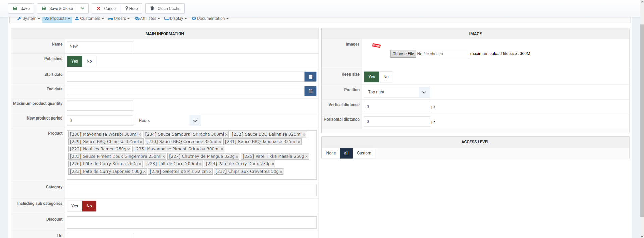Viewport: 644px width, 238px height.
Task: Expand the System menu
Action: point(29,19)
